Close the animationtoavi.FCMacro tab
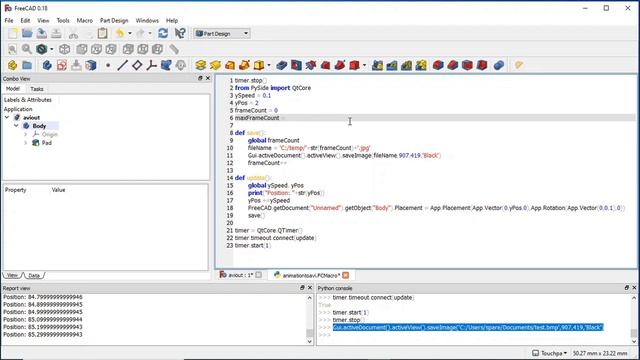 [x=346, y=275]
